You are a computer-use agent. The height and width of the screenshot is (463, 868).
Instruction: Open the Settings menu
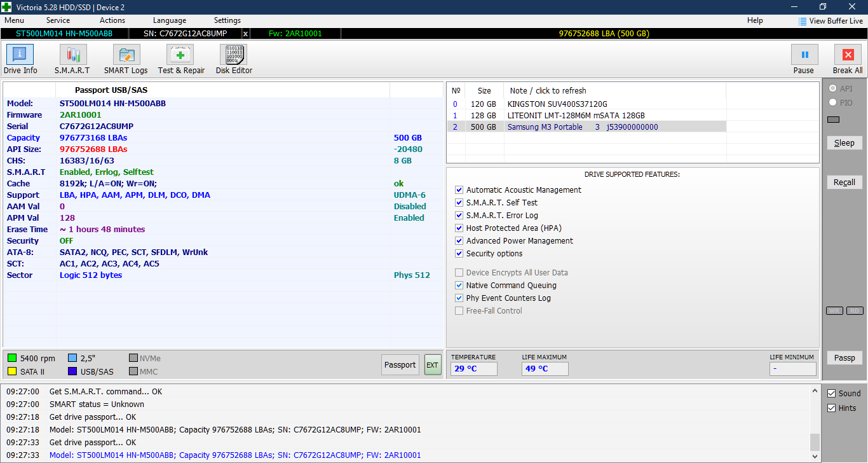point(227,20)
